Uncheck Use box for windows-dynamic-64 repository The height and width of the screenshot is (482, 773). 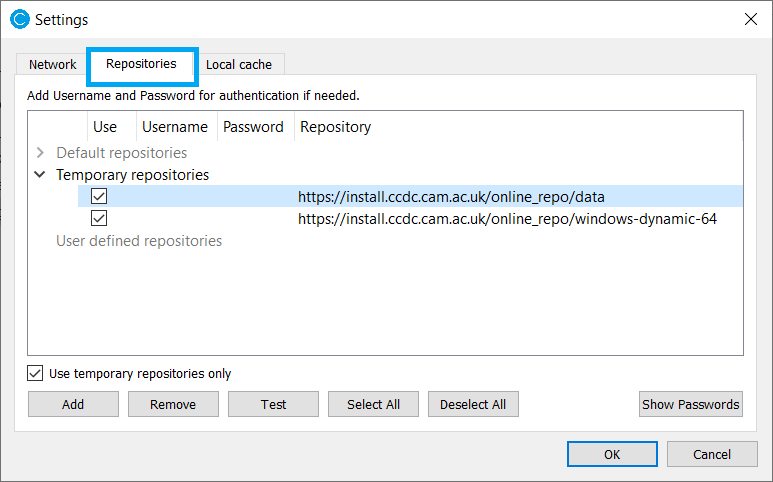[x=99, y=219]
